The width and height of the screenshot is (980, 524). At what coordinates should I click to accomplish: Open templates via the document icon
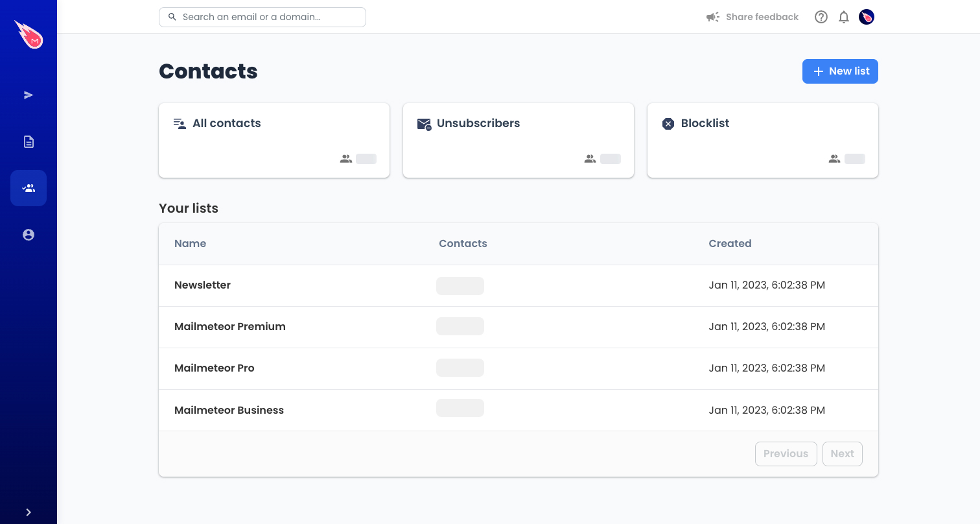tap(29, 141)
